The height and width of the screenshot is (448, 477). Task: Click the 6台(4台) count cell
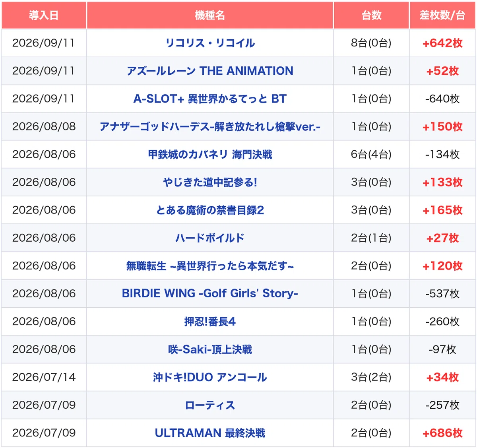tap(371, 154)
